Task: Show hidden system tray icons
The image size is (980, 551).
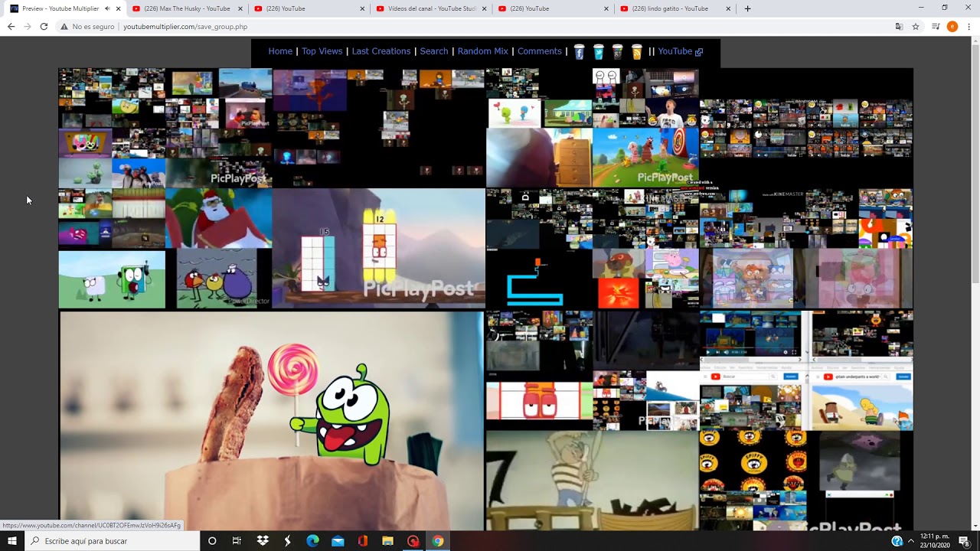Action: pos(910,541)
